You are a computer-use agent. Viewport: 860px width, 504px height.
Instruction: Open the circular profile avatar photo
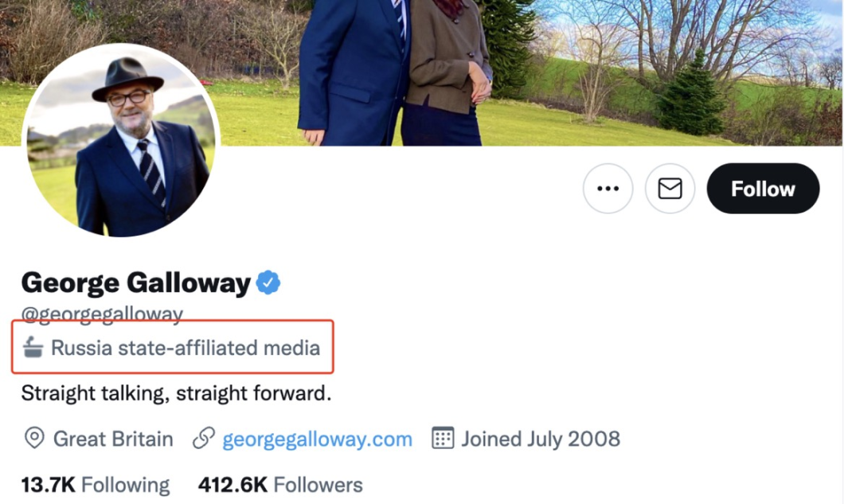click(120, 141)
